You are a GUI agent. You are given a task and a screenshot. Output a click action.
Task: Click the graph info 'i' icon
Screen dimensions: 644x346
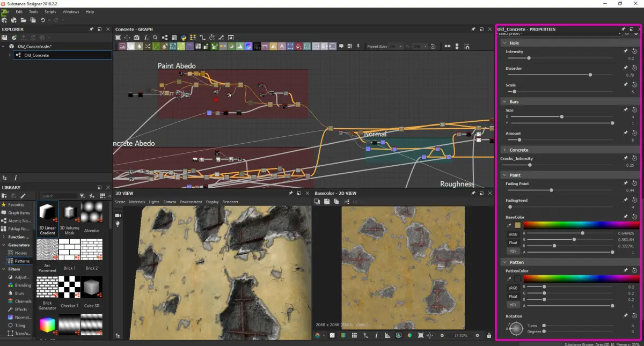point(146,38)
